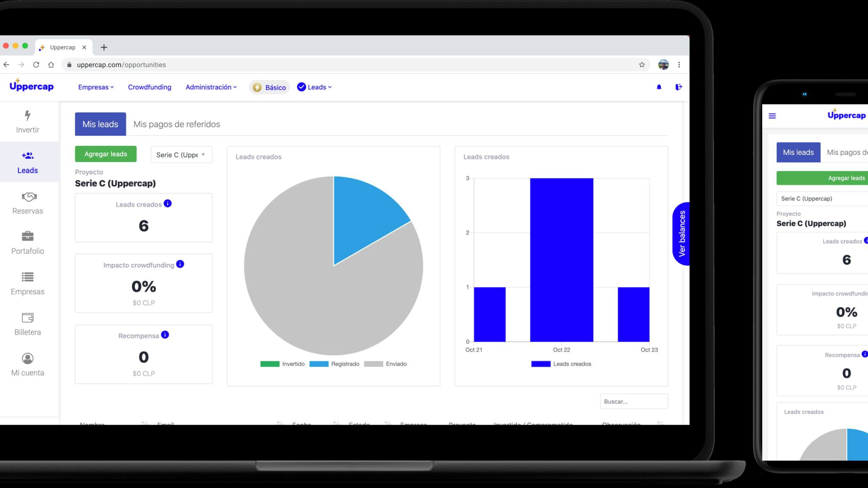Go to browser home page
Screen dimensions: 868x488
(x=51, y=65)
